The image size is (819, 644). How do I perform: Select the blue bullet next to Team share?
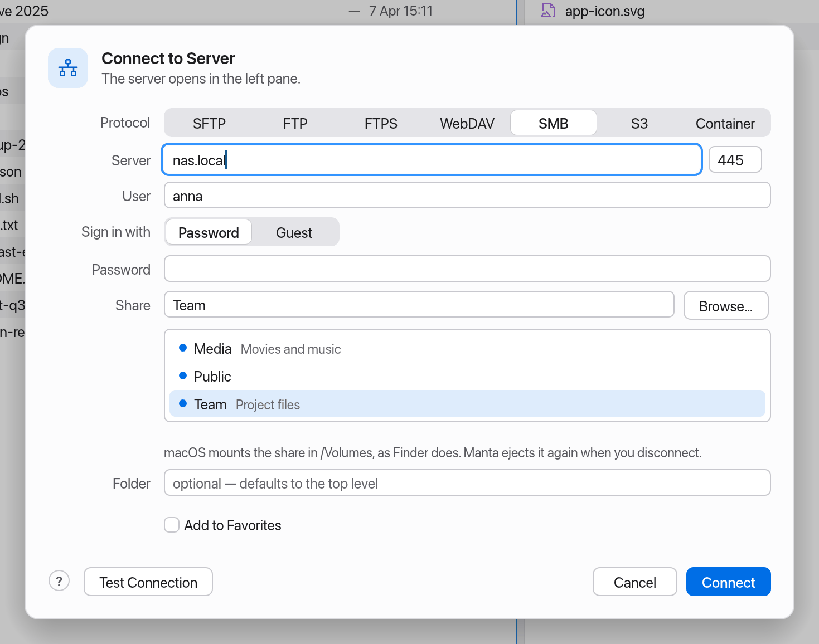(182, 404)
